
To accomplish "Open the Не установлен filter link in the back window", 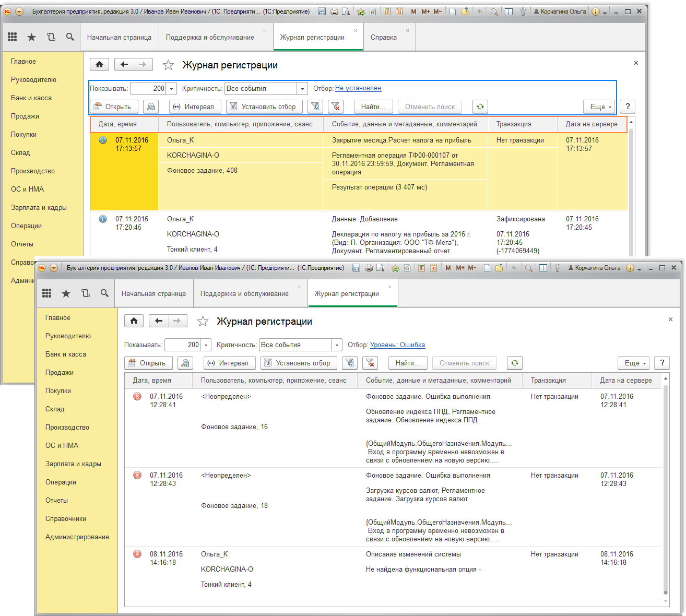I will pyautogui.click(x=358, y=88).
